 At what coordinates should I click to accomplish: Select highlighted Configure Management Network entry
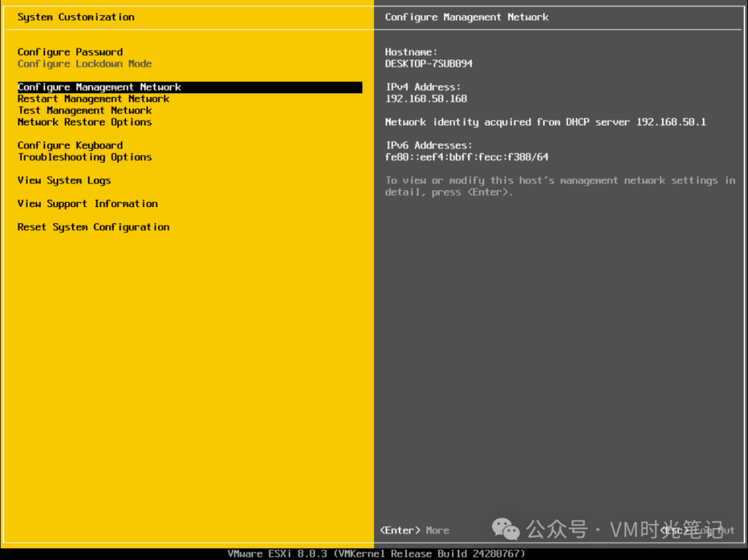pyautogui.click(x=190, y=87)
